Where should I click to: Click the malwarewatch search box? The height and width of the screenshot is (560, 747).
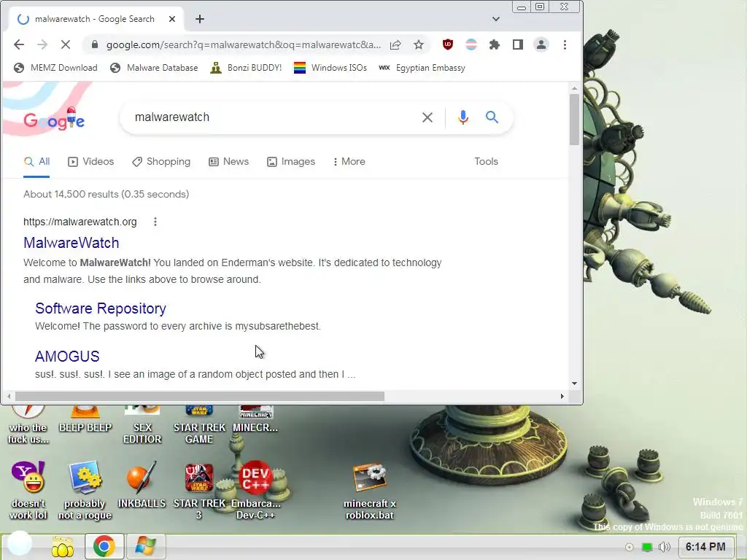point(274,117)
